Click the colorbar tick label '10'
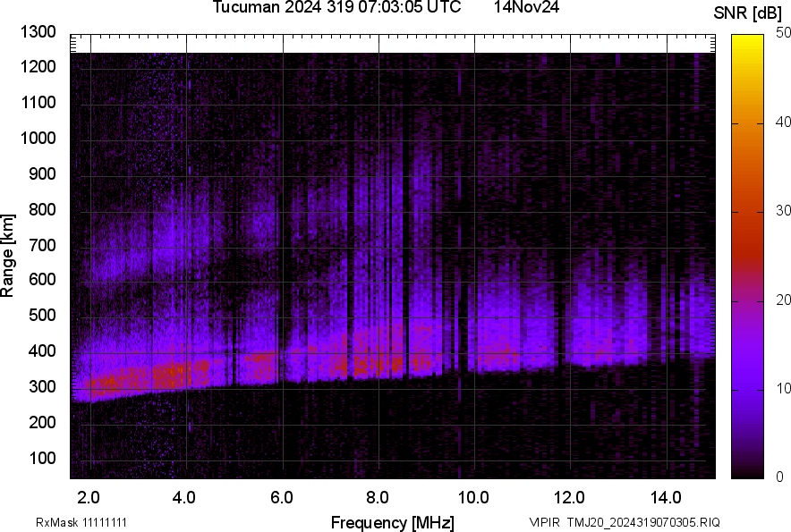This screenshot has width=791, height=532. [783, 388]
